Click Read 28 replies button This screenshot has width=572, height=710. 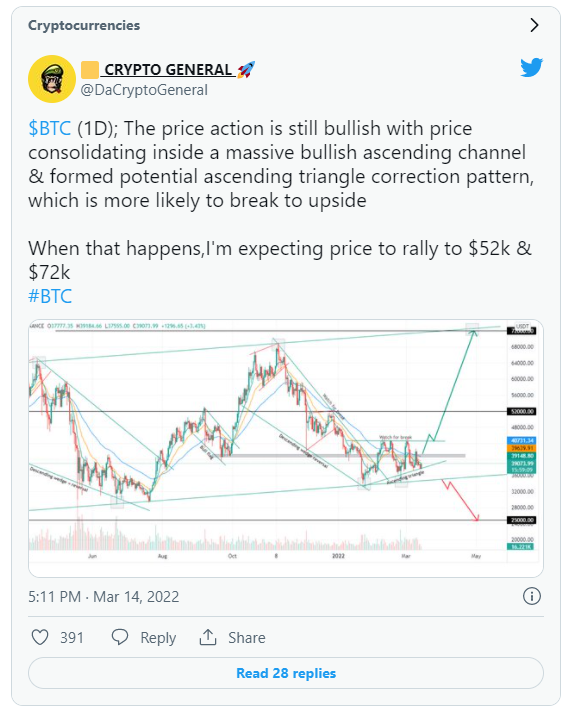coord(286,673)
